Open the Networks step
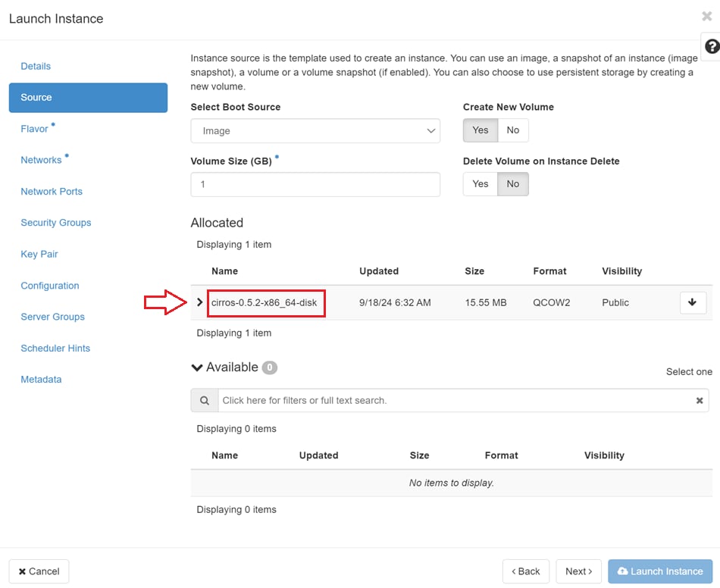 coord(42,160)
